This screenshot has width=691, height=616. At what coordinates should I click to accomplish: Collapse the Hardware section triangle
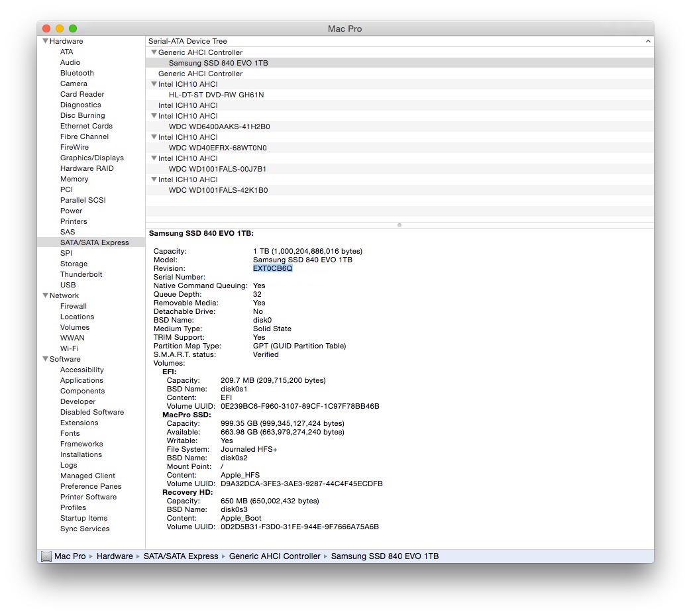coord(46,41)
